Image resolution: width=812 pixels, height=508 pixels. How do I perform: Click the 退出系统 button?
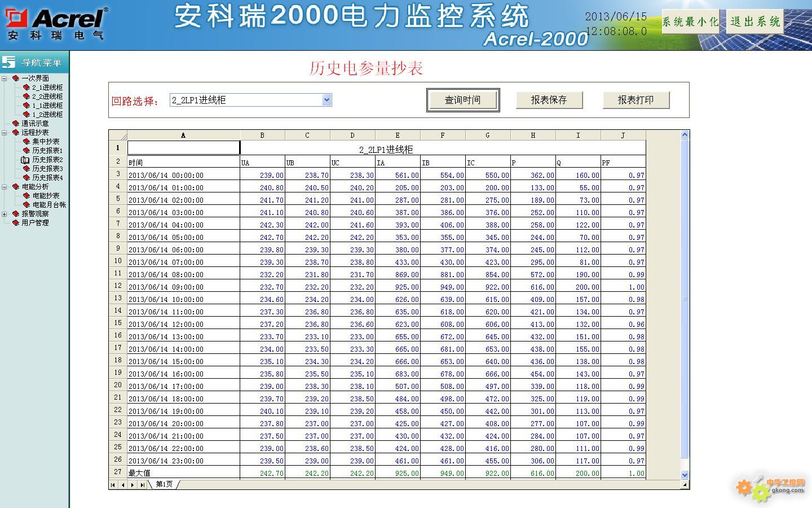point(754,22)
